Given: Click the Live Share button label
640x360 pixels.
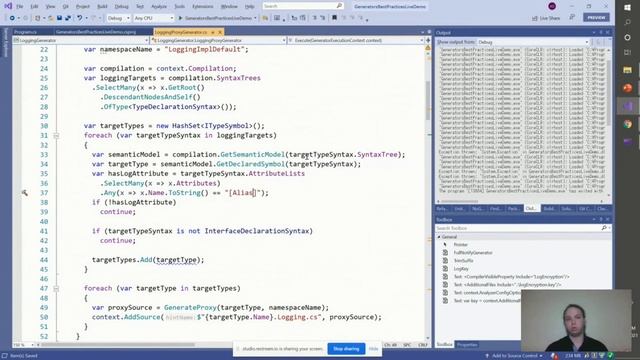Looking at the screenshot, I should 550,18.
